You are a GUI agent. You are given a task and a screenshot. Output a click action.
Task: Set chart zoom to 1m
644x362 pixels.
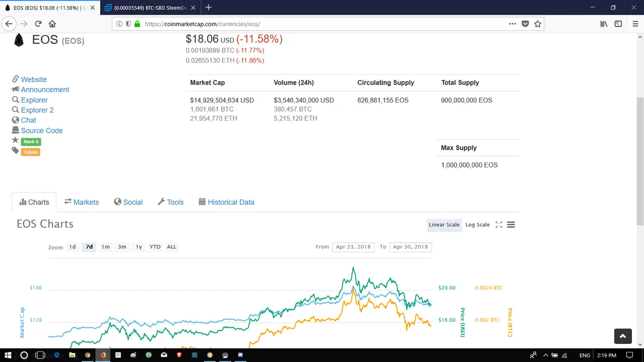click(x=106, y=247)
